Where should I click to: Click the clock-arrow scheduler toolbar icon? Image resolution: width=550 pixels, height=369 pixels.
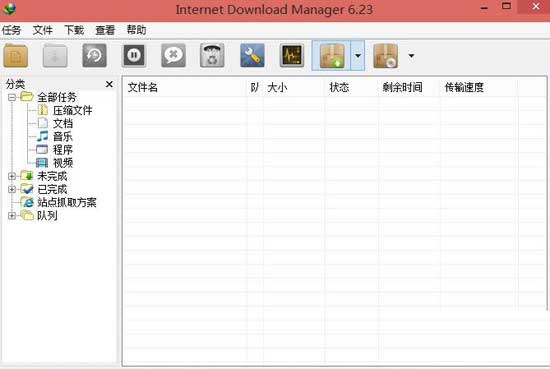(x=94, y=55)
